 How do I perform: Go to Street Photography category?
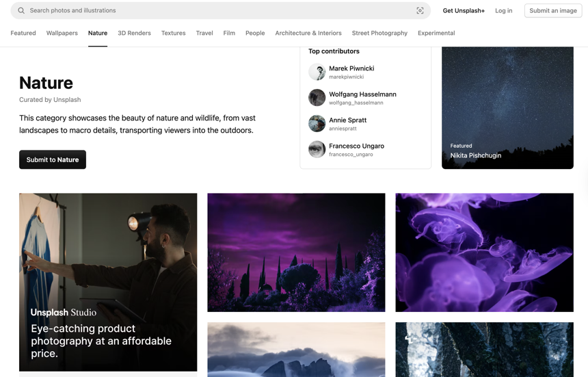coord(379,33)
